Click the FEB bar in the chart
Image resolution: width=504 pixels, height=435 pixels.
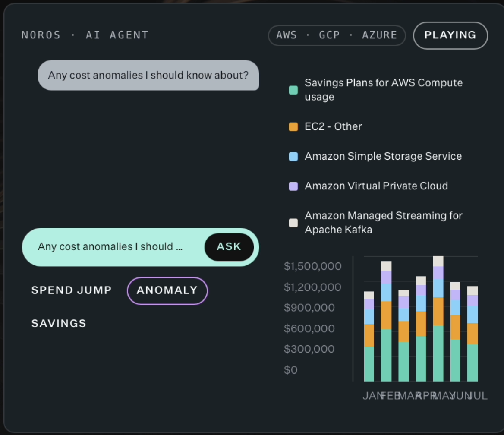(x=386, y=322)
